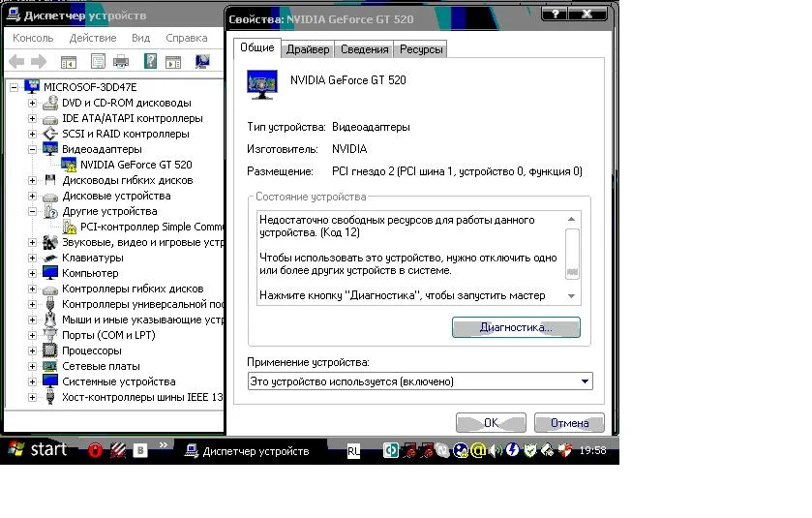Click the Клавиатуры keyboard icon
The height and width of the screenshot is (518, 812).
pyautogui.click(x=50, y=258)
